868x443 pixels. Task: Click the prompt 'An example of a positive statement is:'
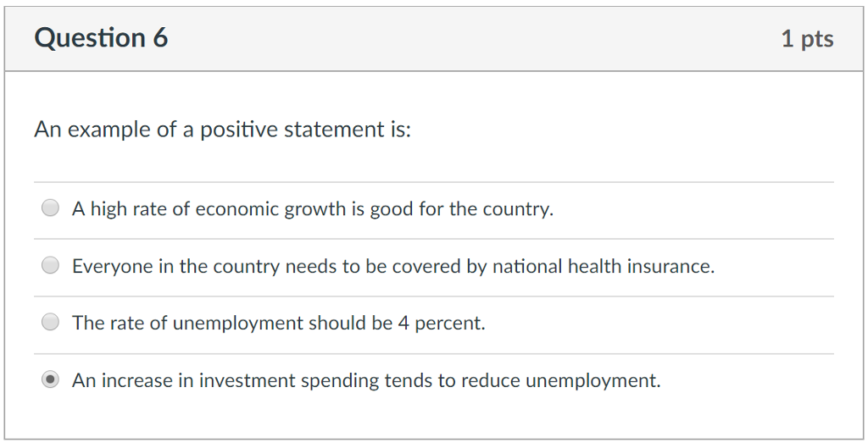pos(222,130)
